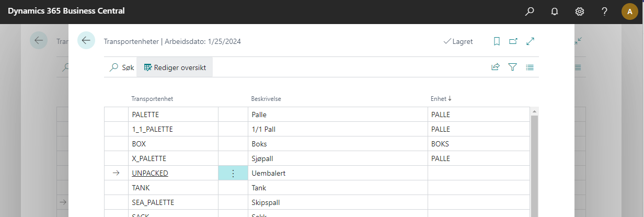Switch list view layout options

point(530,67)
